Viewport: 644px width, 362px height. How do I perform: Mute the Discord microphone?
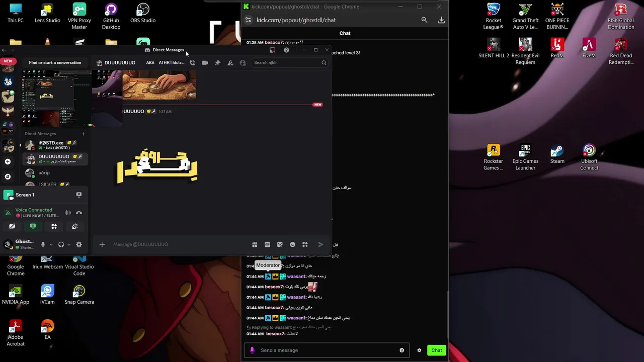coord(43,244)
